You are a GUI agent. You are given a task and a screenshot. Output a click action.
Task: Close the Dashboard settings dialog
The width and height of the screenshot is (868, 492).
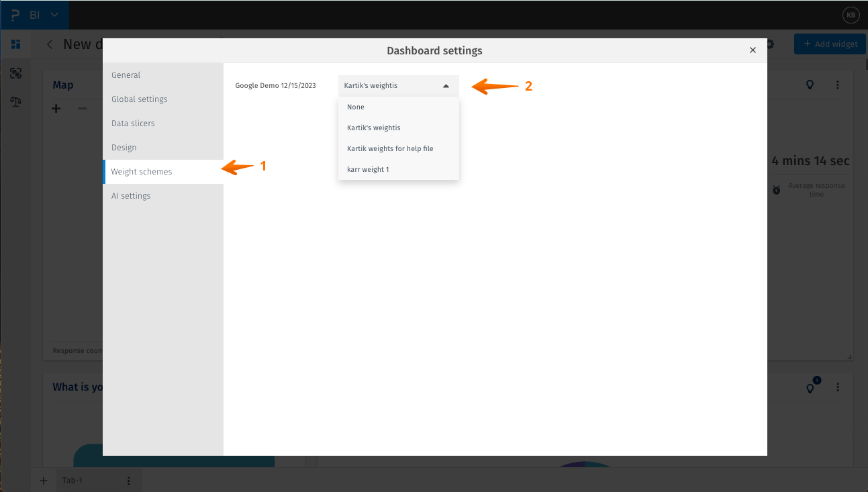[x=753, y=50]
